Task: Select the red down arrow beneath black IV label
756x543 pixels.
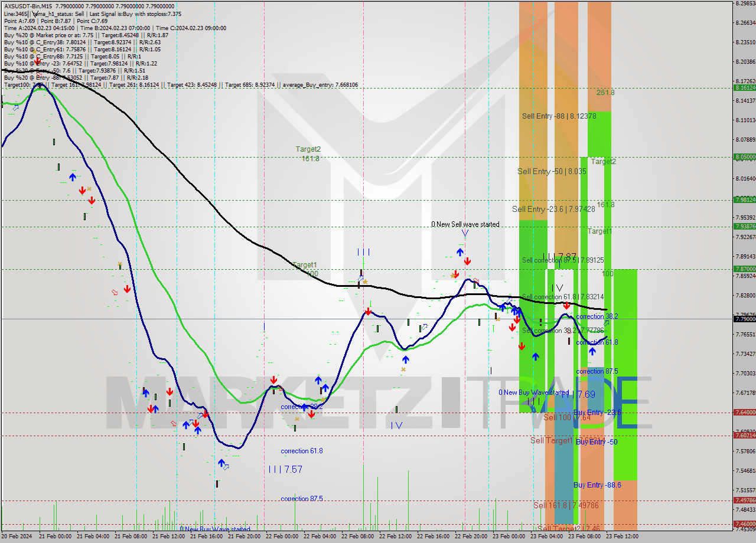Action: 566,305
